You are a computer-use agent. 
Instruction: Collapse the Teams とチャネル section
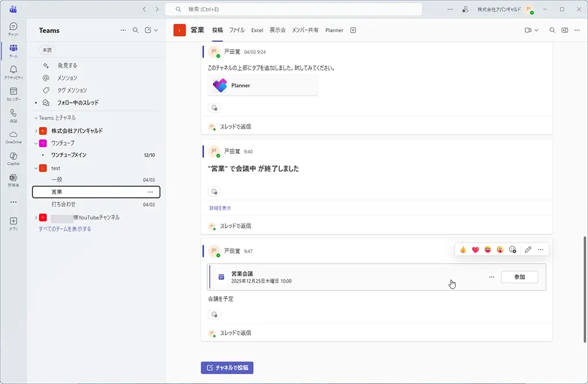tap(36, 118)
